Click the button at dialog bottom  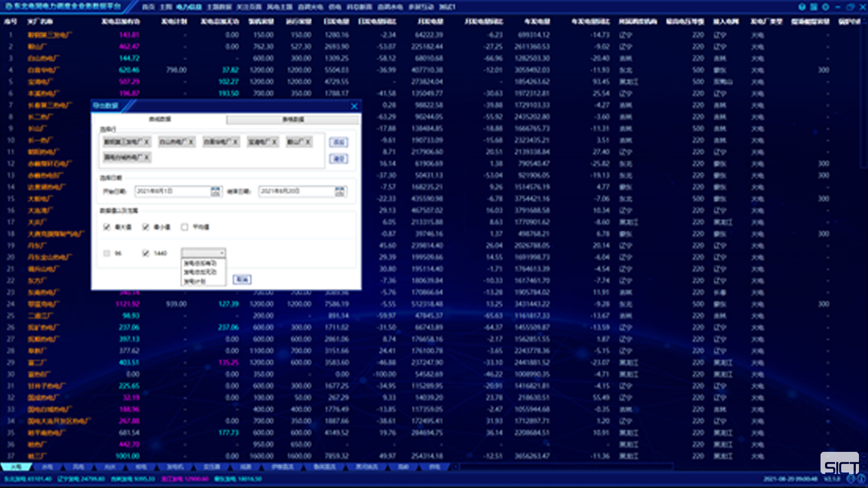pos(242,280)
